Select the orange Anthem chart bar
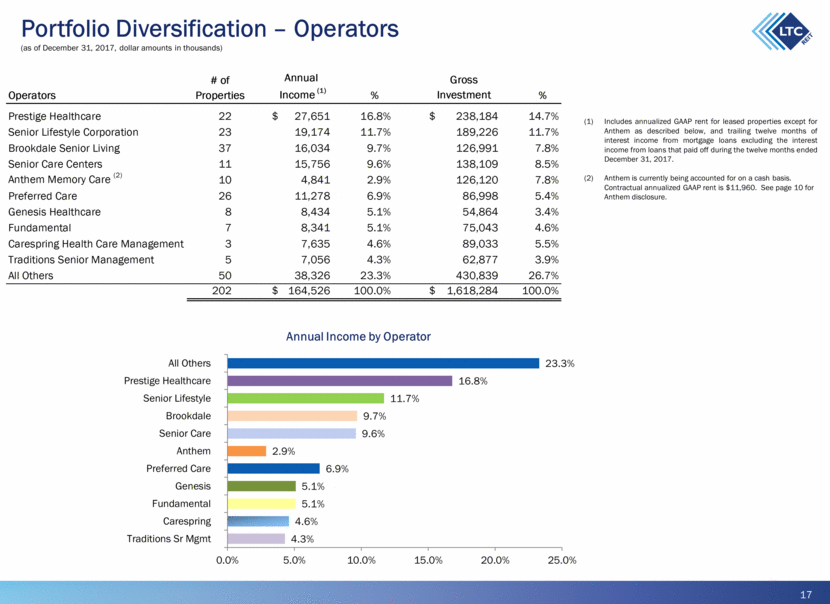 247,451
